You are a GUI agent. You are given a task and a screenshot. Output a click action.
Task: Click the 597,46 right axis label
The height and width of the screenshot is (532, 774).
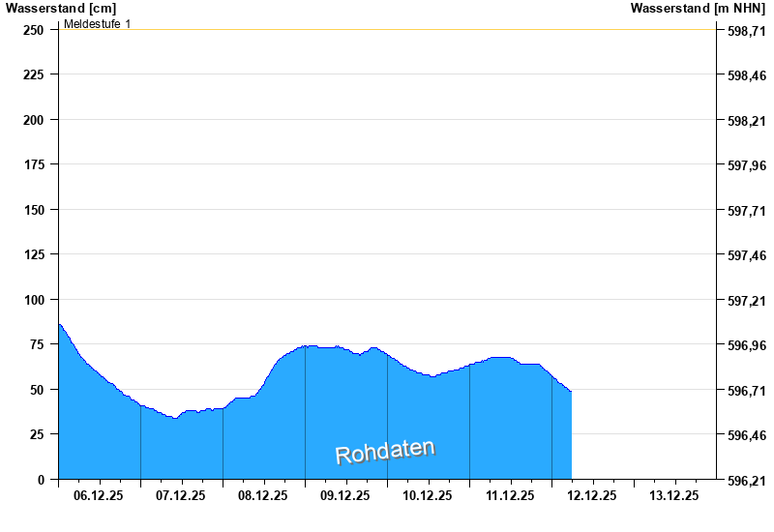point(746,255)
